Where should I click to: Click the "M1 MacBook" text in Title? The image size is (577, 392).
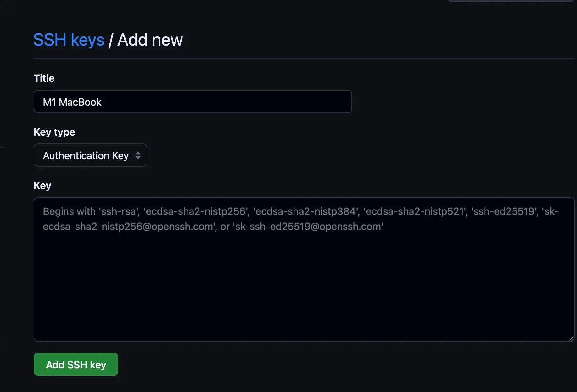pyautogui.click(x=72, y=102)
